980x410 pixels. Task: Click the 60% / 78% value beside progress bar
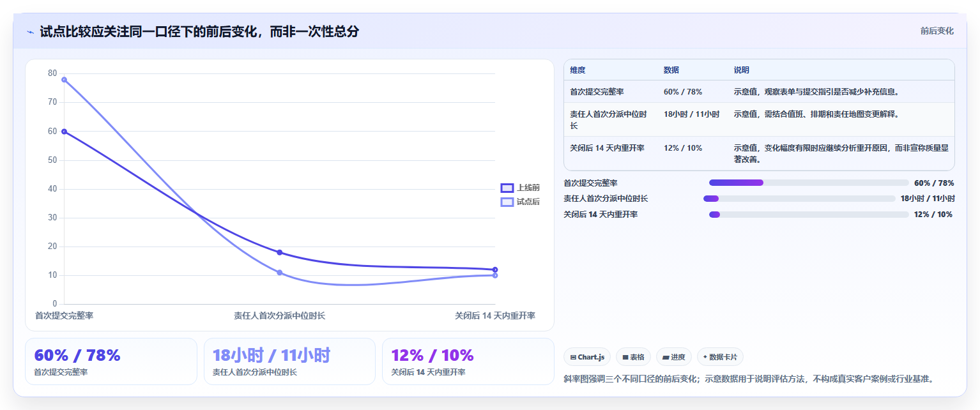934,183
